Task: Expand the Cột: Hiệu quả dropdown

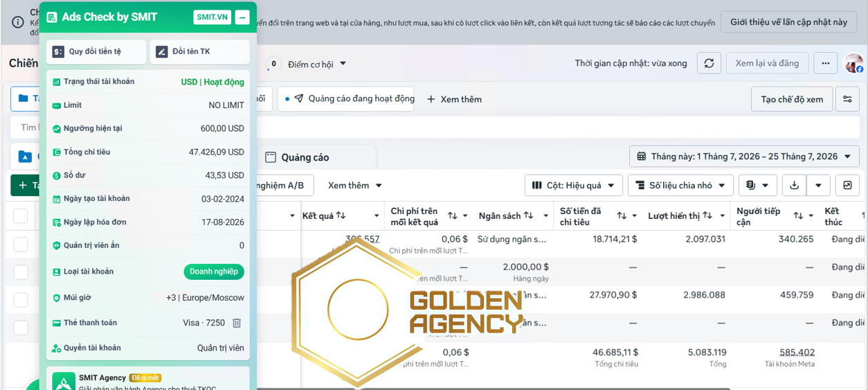Action: coord(573,185)
